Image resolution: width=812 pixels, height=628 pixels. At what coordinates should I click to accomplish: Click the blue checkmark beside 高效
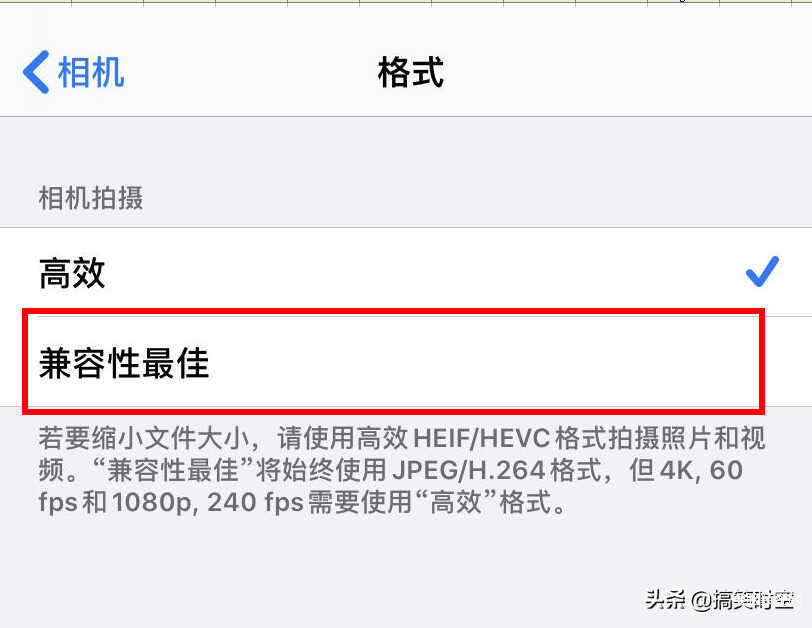coord(762,271)
